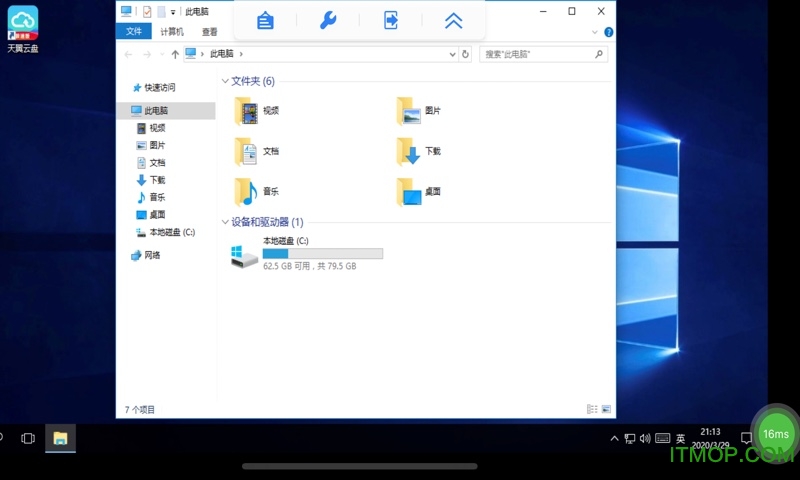Go up one folder level
The width and height of the screenshot is (800, 480).
[175, 54]
